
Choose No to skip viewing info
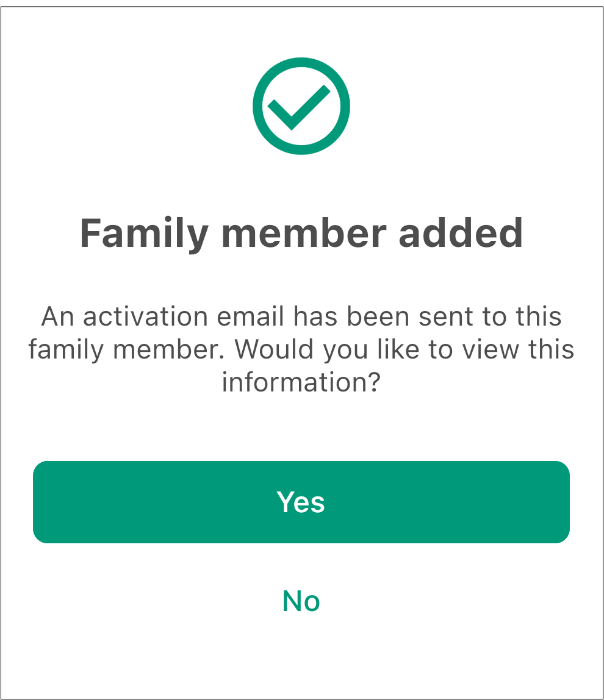pos(301,601)
